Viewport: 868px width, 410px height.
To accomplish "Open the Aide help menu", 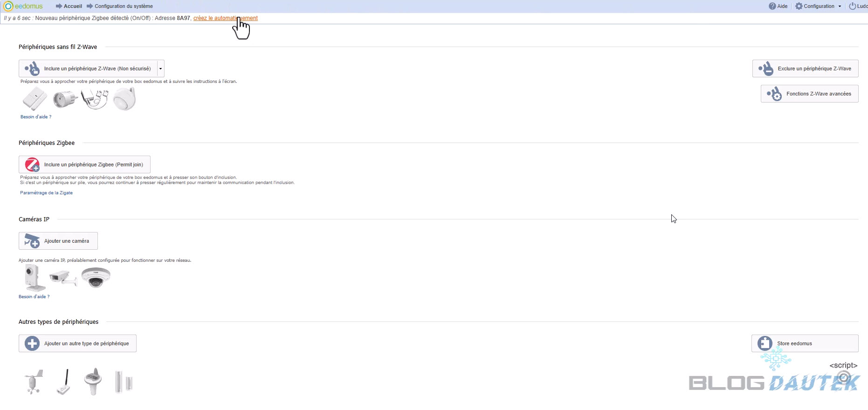I will [x=778, y=6].
